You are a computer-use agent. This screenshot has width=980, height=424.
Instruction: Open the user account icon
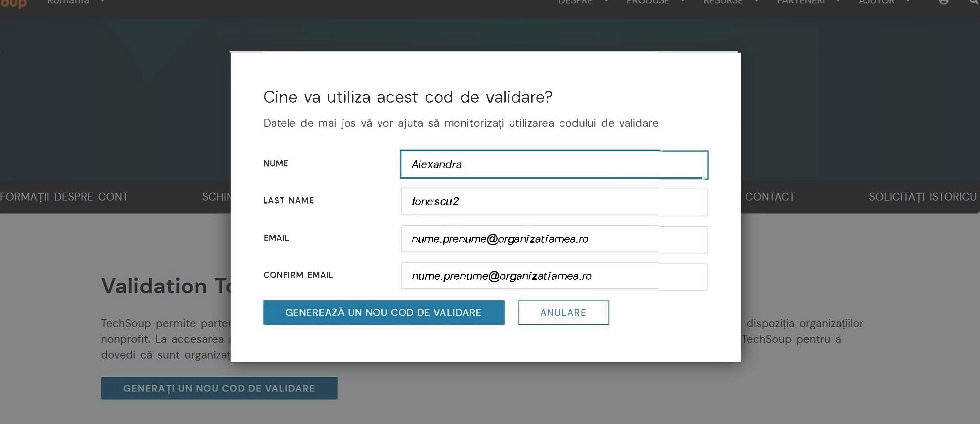[943, 2]
